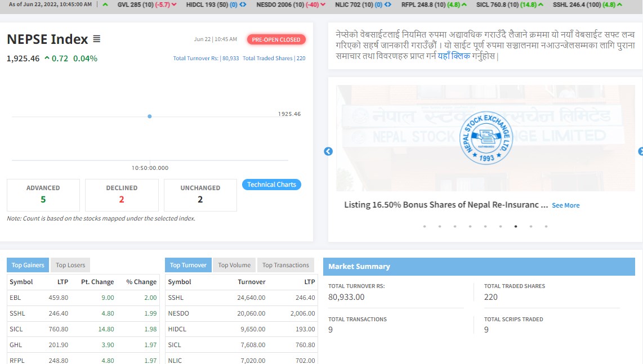Click NESDO symbol in Top Turnover table
Viewport: 643px width, 364px height.
[x=178, y=313]
